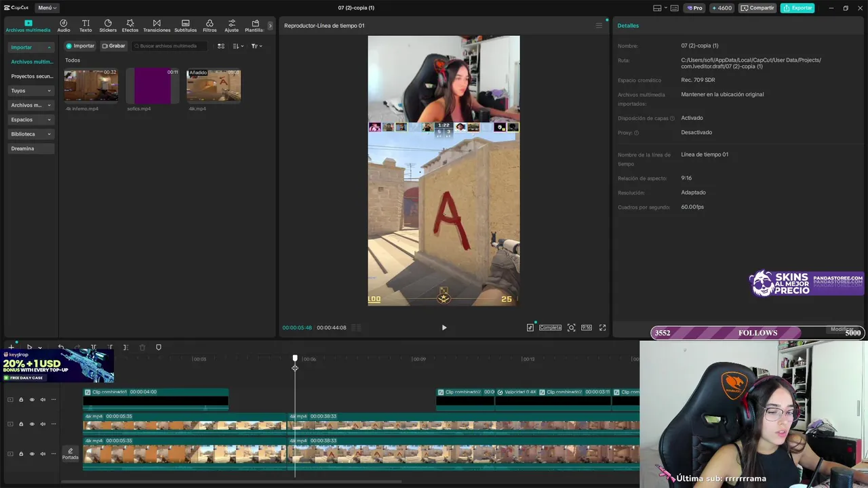Hide the middle 4k.mp4 track eye icon
The height and width of the screenshot is (488, 868).
click(32, 424)
